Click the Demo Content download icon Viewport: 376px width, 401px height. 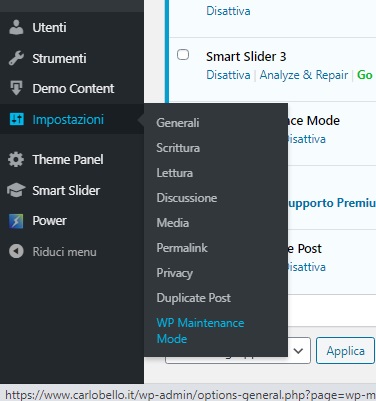pyautogui.click(x=16, y=88)
